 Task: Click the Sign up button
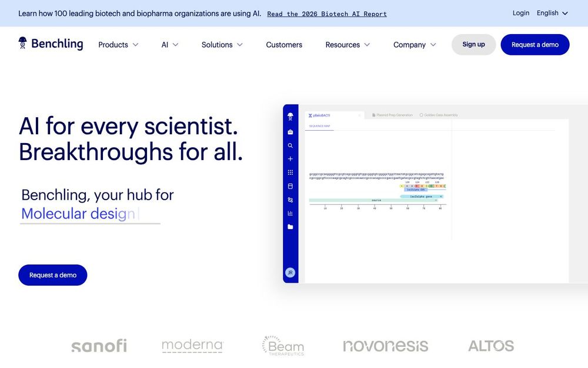tap(473, 44)
